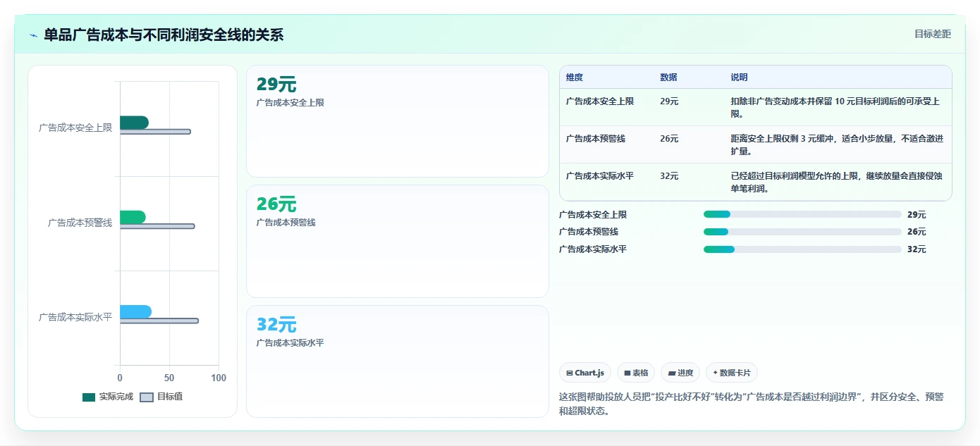Click table cell 广告成本安全上限

600,101
